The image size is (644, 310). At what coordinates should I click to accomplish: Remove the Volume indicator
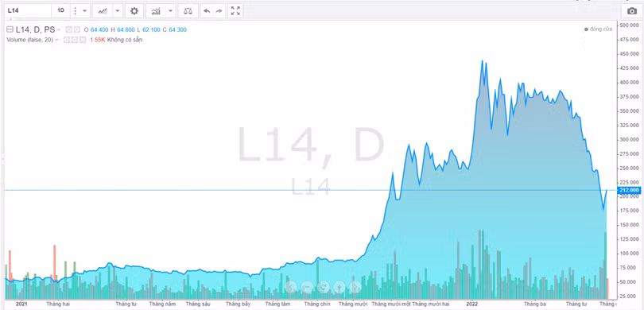82,40
